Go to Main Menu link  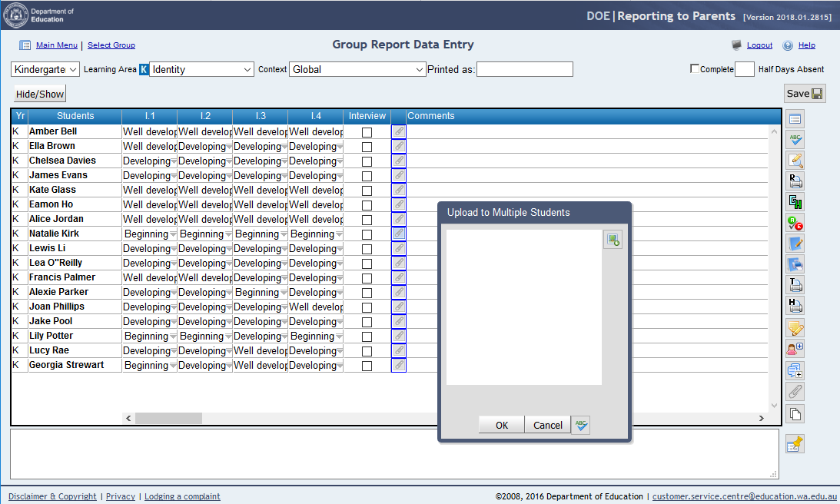(56, 45)
